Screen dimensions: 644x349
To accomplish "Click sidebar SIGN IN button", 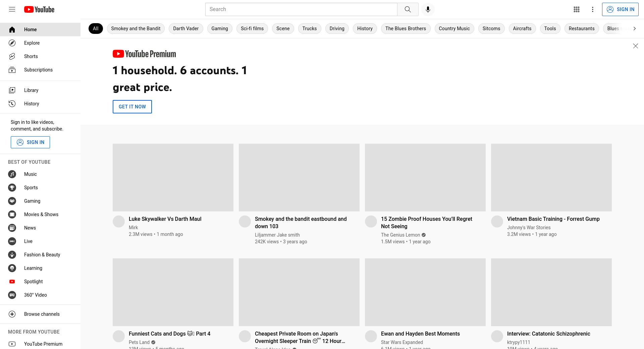I will (x=30, y=142).
